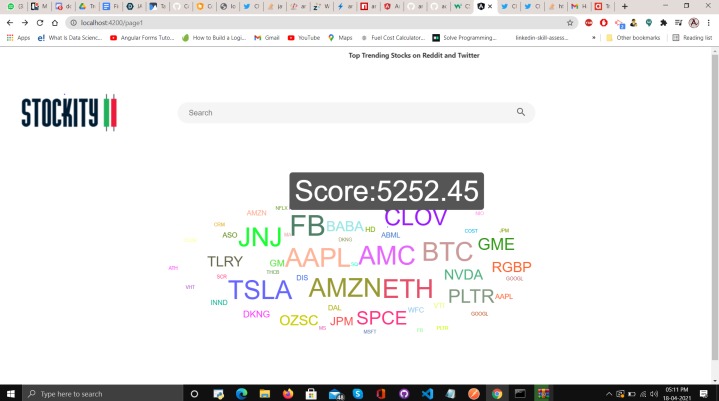Go forward in browser history
Viewport: 719px width, 401px height.
tap(25, 22)
